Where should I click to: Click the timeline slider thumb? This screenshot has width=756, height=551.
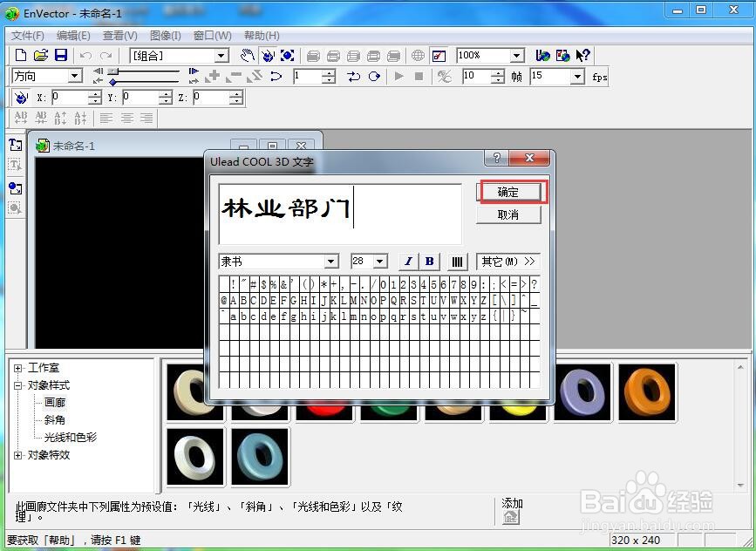click(x=113, y=71)
